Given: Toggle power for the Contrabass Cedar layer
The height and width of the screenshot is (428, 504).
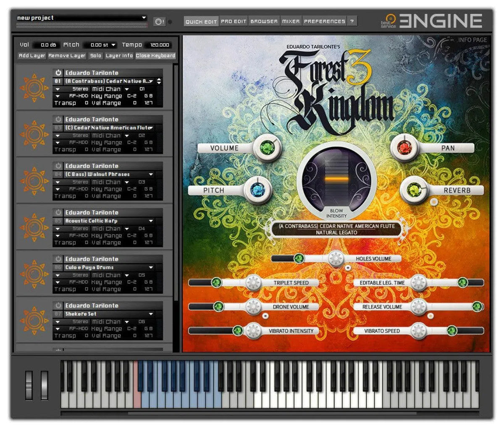Looking at the screenshot, I should (58, 73).
